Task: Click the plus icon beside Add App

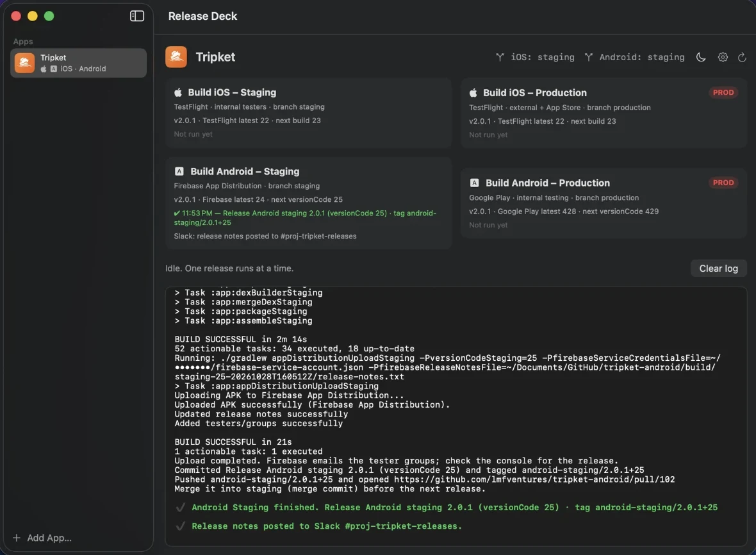Action: point(17,538)
